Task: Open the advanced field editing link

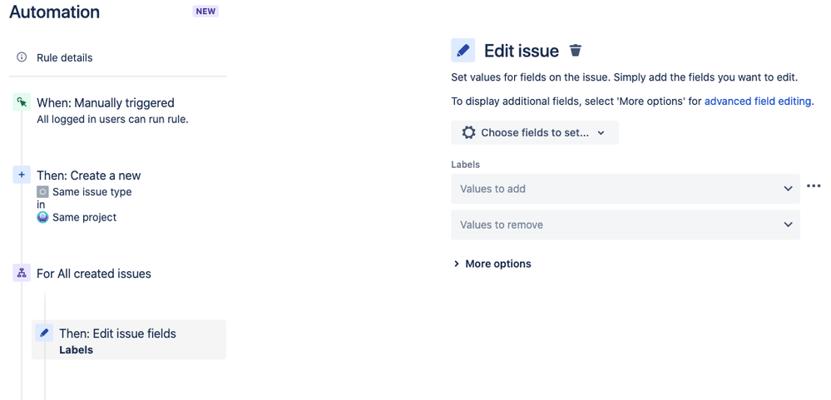Action: [x=758, y=101]
